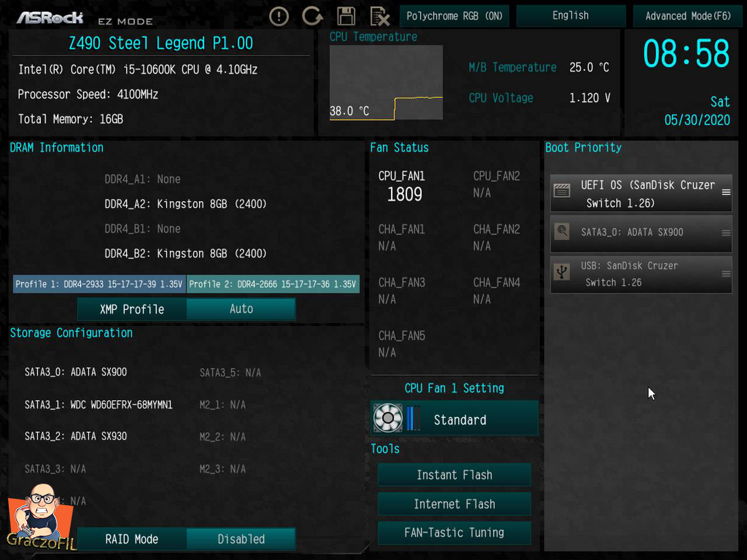
Task: Open the XMP Profile Auto dropdown
Action: [241, 309]
